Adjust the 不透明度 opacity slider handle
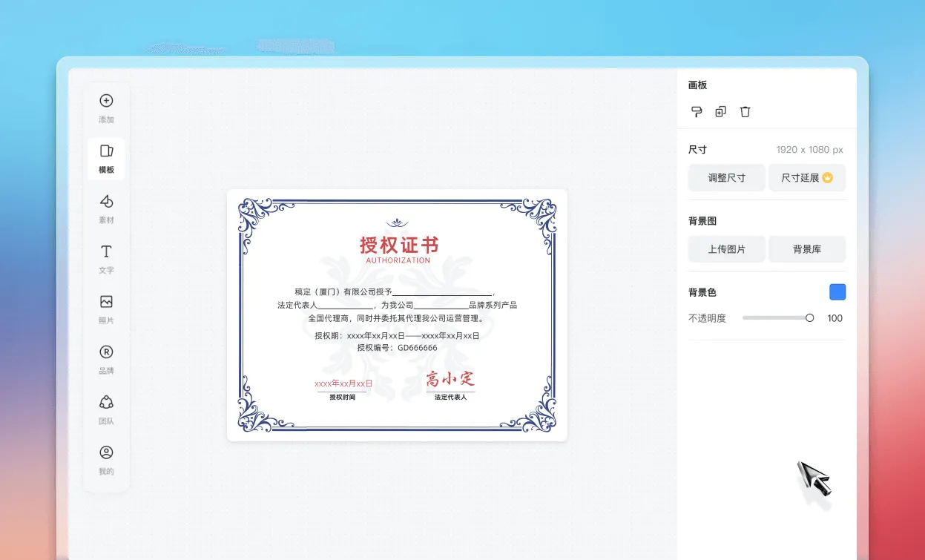The width and height of the screenshot is (925, 560). click(x=809, y=317)
